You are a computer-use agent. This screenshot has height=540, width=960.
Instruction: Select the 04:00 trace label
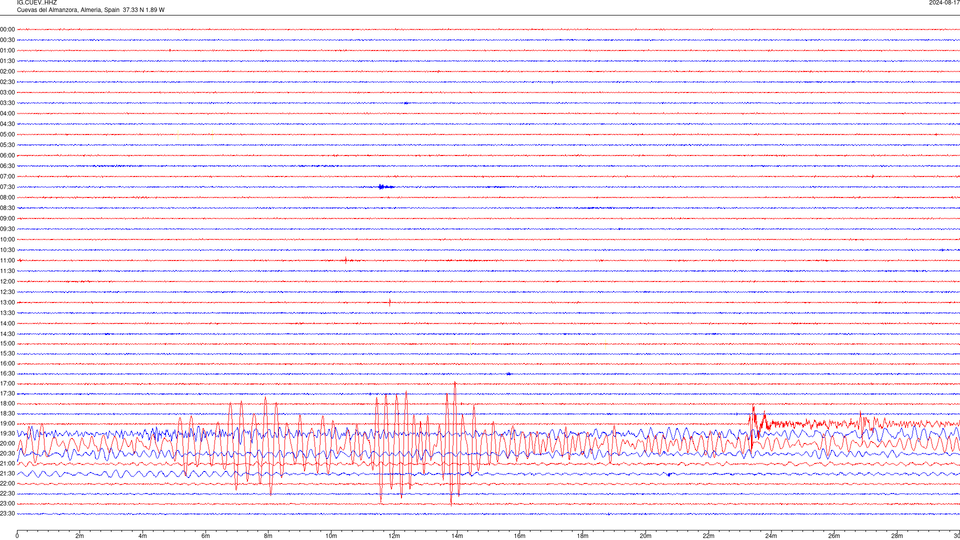[7, 113]
